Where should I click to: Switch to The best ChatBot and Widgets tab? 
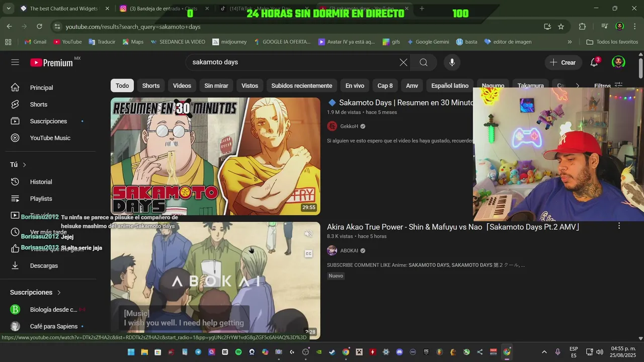pos(64,9)
